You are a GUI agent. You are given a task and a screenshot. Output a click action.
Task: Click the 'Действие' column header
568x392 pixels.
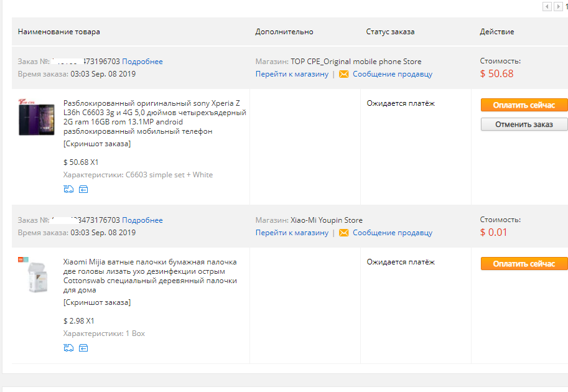click(496, 32)
